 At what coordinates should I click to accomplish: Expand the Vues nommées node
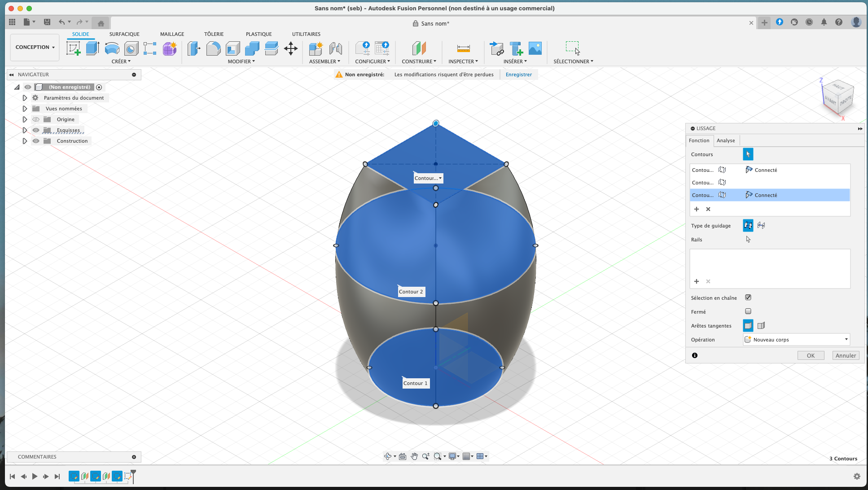pyautogui.click(x=25, y=109)
